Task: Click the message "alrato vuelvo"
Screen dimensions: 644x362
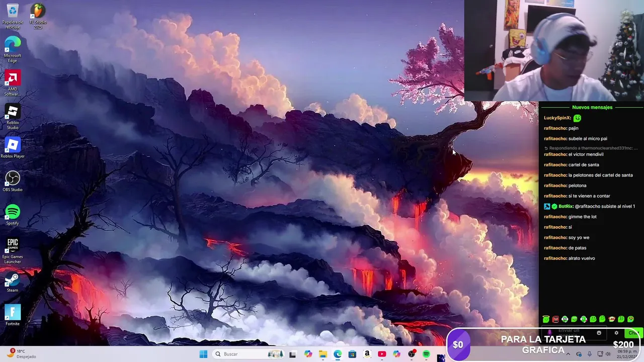Action: 582,258
